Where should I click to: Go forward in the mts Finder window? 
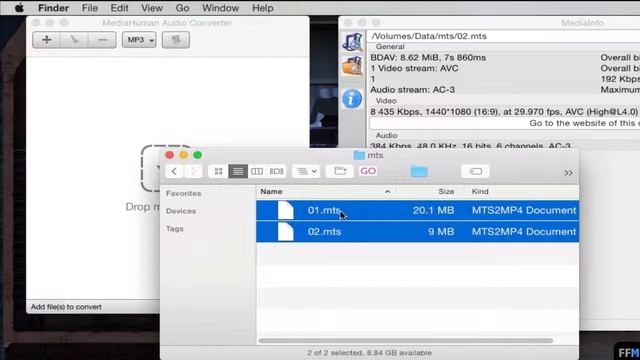[x=193, y=171]
